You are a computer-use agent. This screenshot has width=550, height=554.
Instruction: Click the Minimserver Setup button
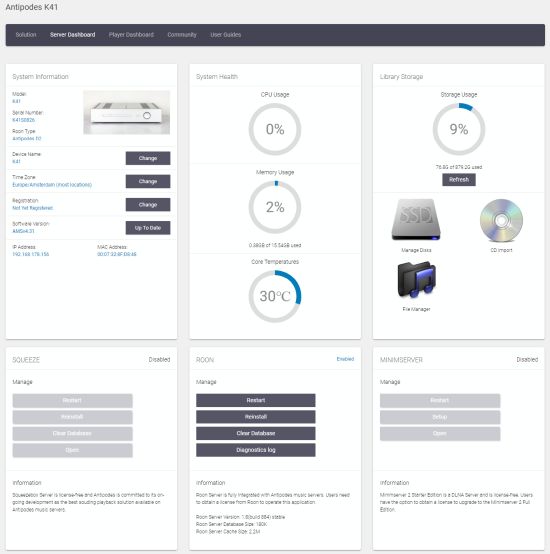point(440,417)
